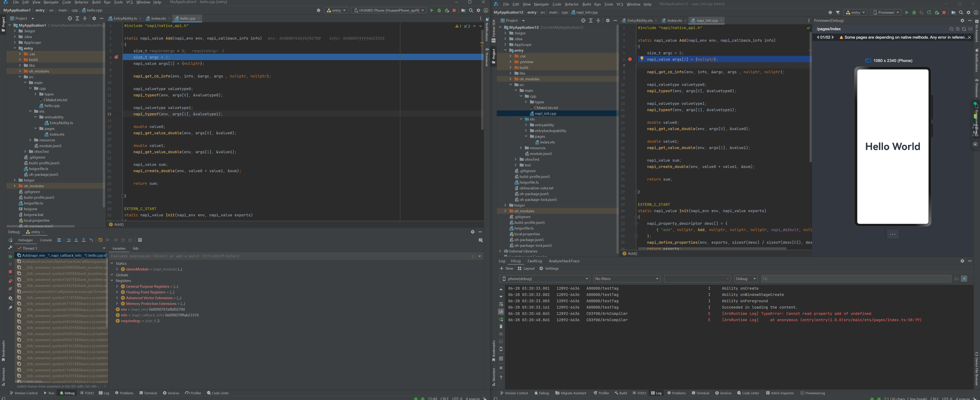Click the Evaluate Expression calculator icon
This screenshot has height=400, width=980.
[140, 240]
